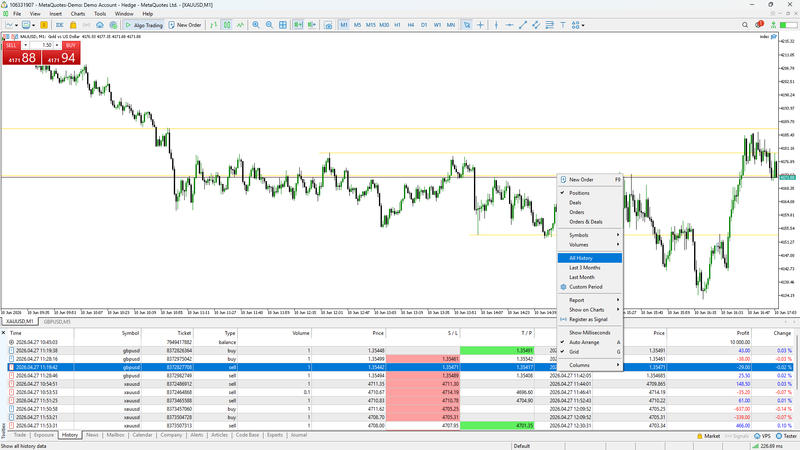This screenshot has height=450, width=800.
Task: Click the tile windows grid icon
Action: click(x=283, y=24)
